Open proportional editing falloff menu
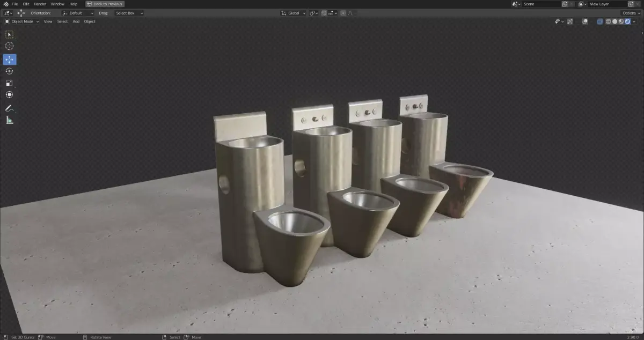The image size is (644, 340). 349,13
